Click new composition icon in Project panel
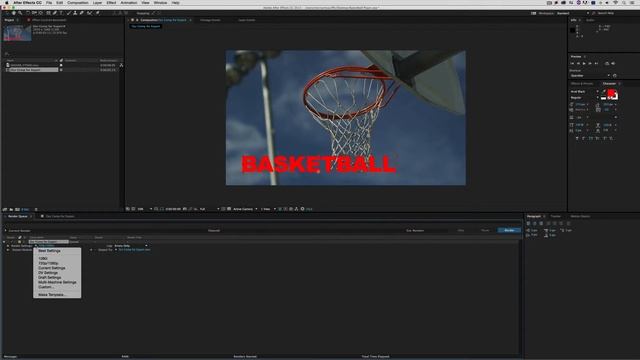640x360 pixels. point(17,209)
